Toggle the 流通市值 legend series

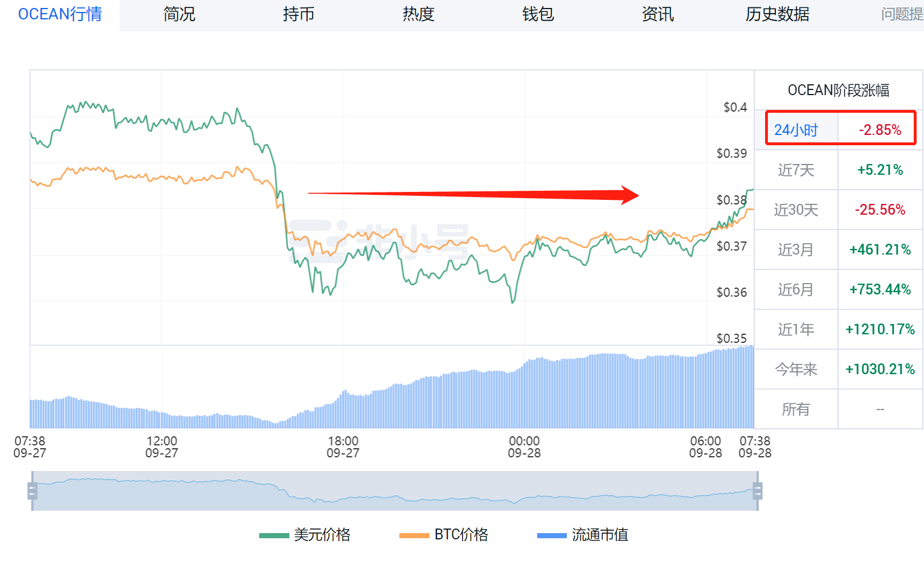point(583,535)
